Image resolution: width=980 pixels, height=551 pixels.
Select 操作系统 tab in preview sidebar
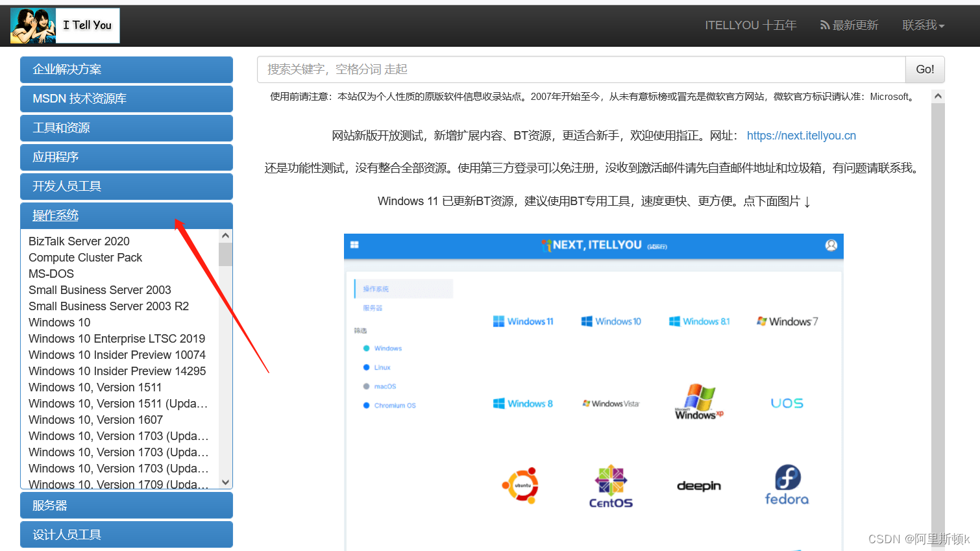(x=404, y=289)
